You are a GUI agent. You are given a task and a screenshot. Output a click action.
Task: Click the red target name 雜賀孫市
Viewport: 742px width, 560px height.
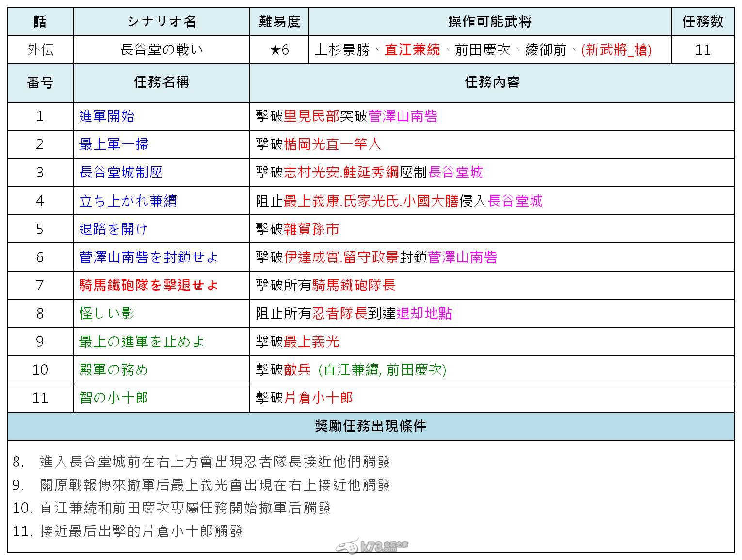tap(311, 229)
